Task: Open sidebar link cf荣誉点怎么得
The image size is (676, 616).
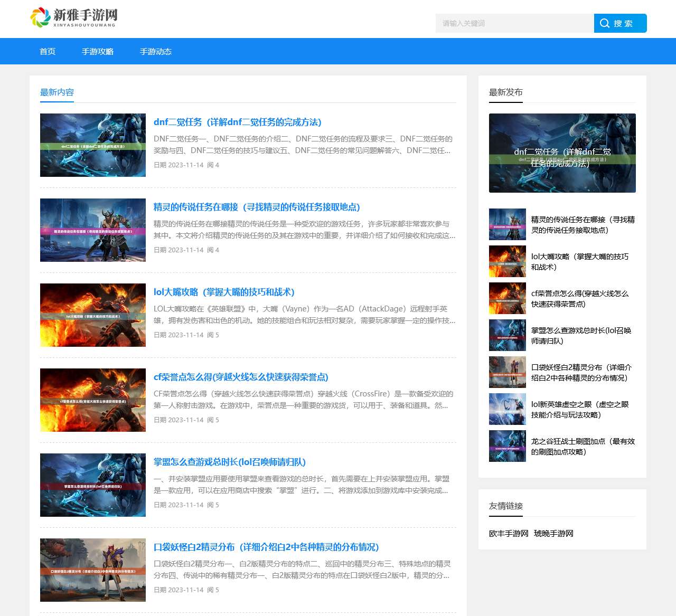Action: [x=580, y=299]
